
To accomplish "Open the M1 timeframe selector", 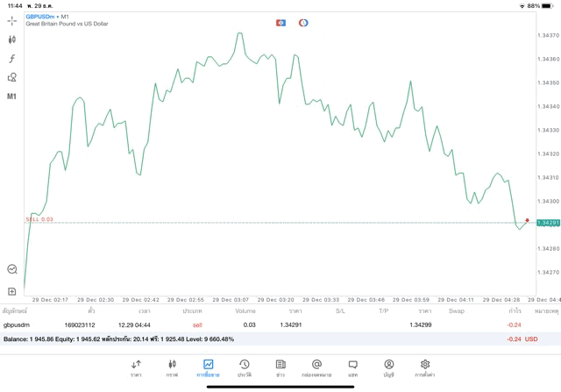I will pyautogui.click(x=12, y=96).
